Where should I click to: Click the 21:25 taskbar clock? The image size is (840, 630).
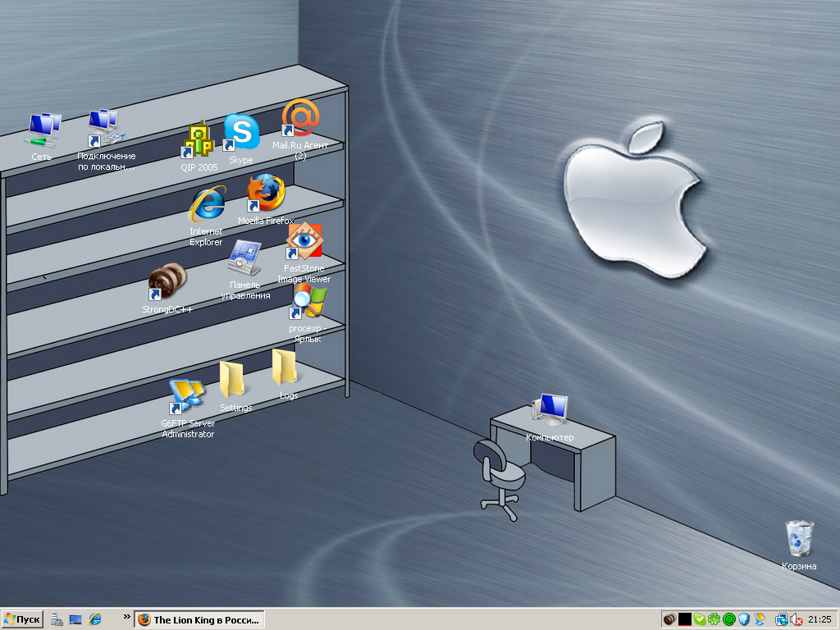tap(819, 620)
